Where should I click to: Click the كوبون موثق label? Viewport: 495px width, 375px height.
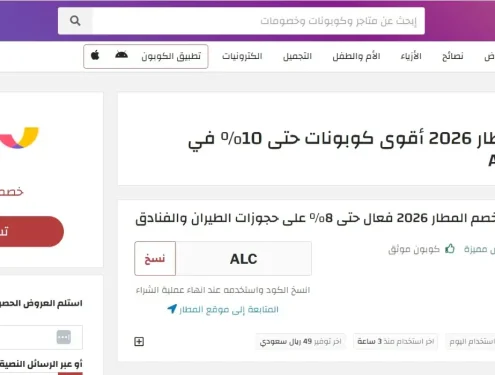414,249
